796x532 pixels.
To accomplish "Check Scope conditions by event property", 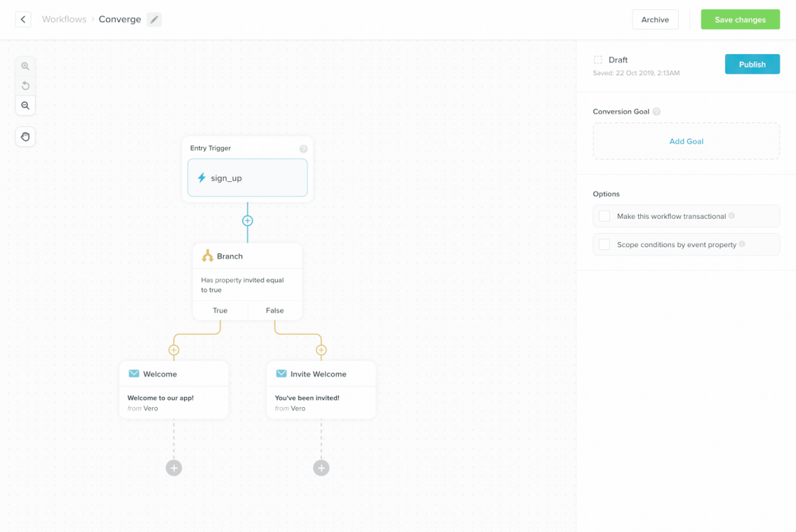I will 604,244.
